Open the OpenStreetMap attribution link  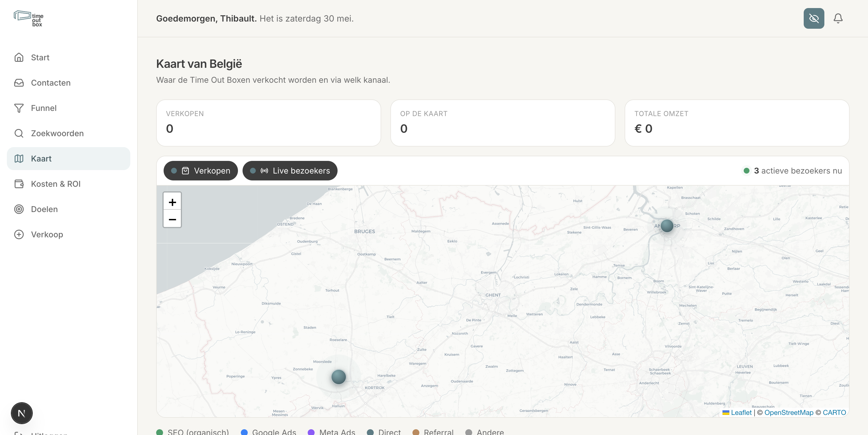(x=788, y=412)
